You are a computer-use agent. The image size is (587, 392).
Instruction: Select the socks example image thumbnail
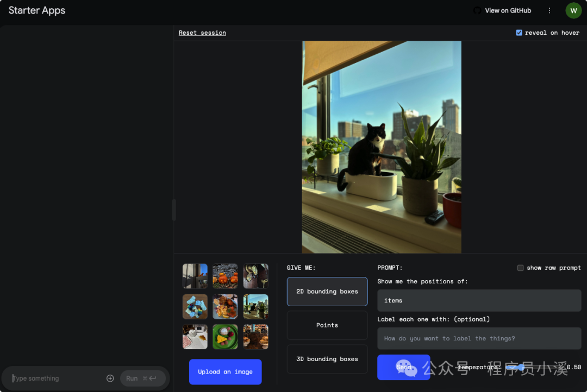[x=195, y=306]
